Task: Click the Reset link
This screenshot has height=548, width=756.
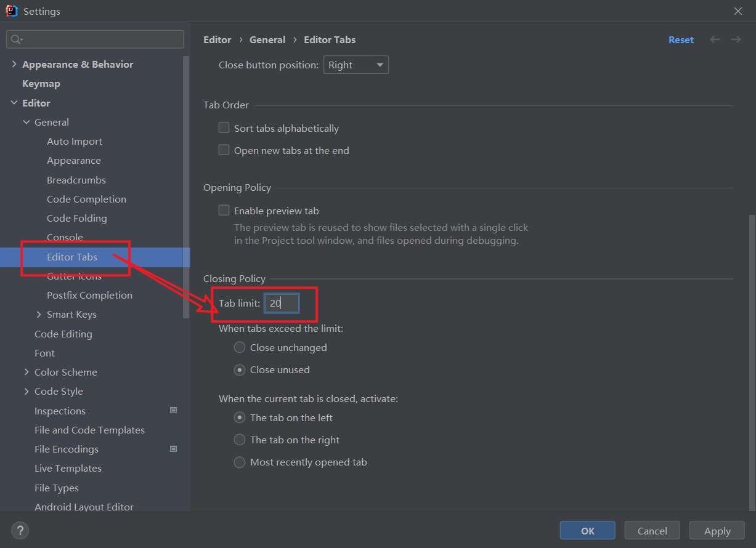Action: 681,39
